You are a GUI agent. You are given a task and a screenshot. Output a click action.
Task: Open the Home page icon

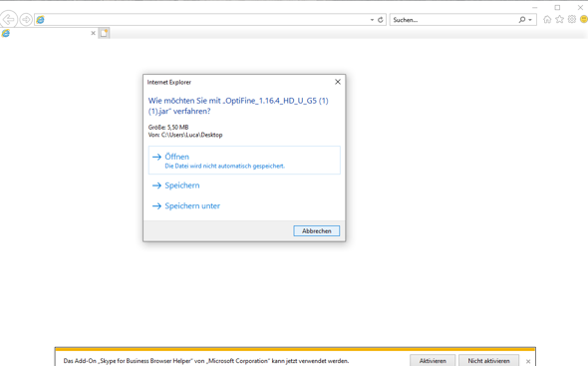point(547,19)
